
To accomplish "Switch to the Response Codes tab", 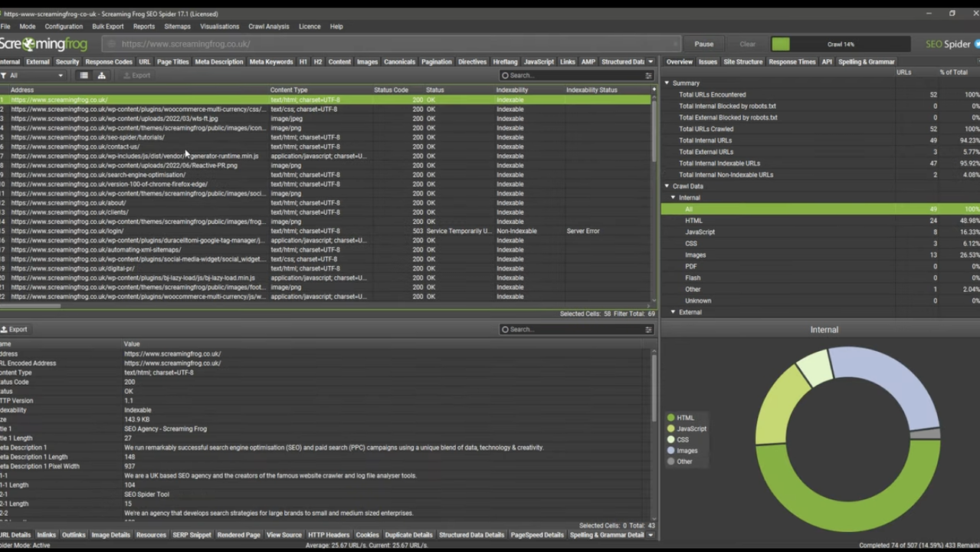I will (x=109, y=62).
